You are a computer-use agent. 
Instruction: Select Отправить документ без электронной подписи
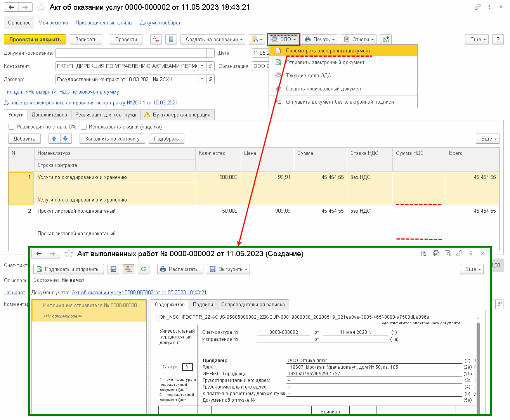(x=343, y=102)
